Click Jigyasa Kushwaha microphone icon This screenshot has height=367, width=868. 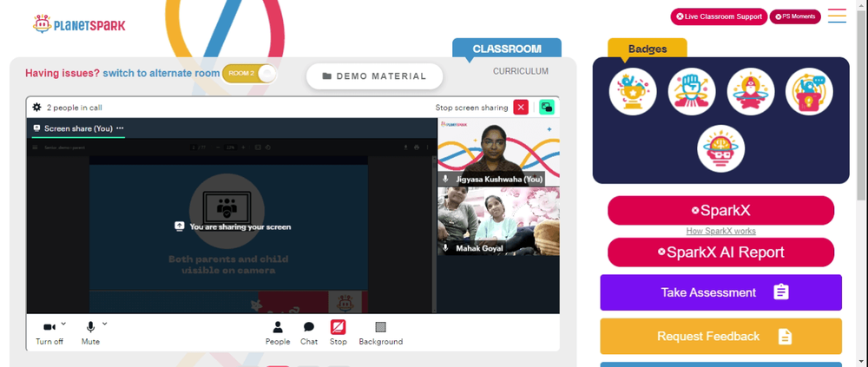point(445,180)
